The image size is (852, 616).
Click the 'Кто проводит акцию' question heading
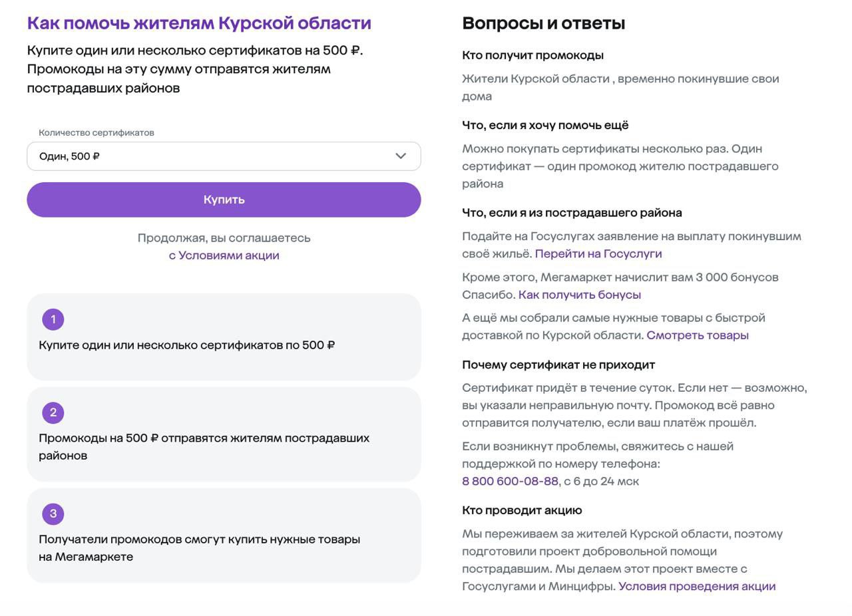coord(522,510)
